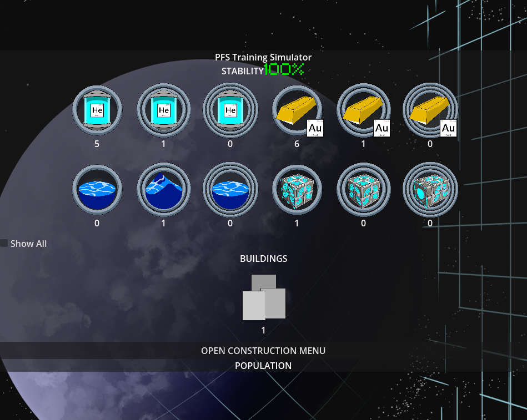Click the BUILDINGS heading
The width and height of the screenshot is (527, 420).
point(263,259)
